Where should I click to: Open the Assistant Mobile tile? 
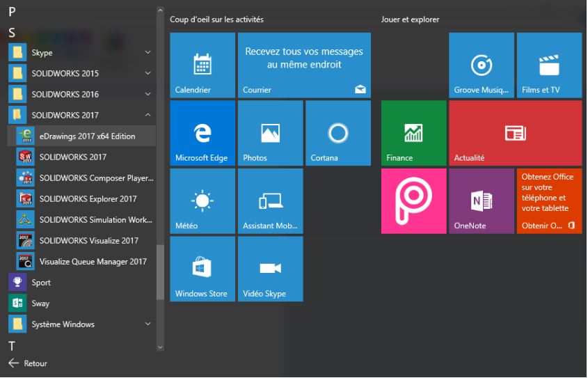click(271, 201)
